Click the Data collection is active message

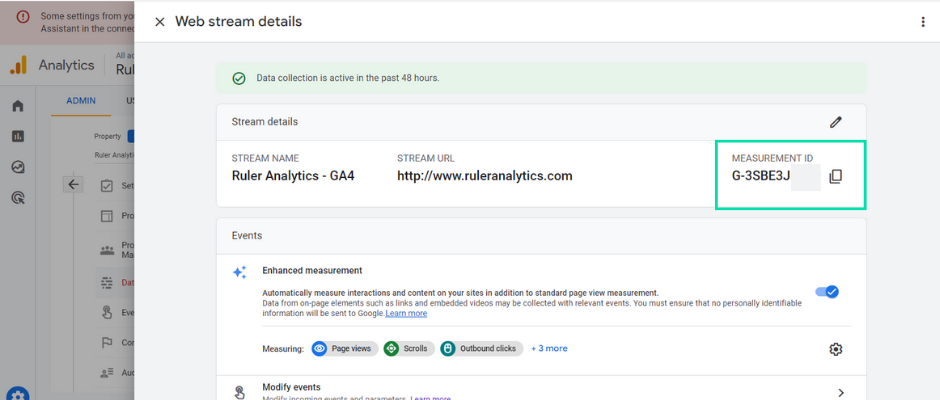point(348,78)
